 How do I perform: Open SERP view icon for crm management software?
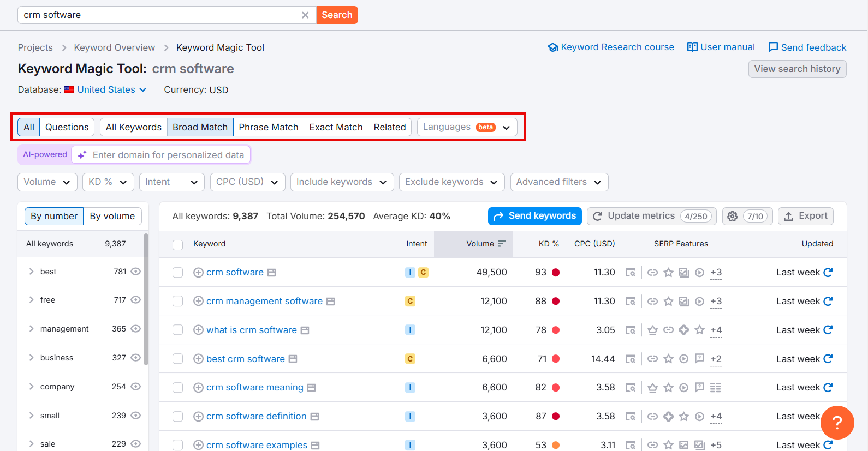coord(330,302)
